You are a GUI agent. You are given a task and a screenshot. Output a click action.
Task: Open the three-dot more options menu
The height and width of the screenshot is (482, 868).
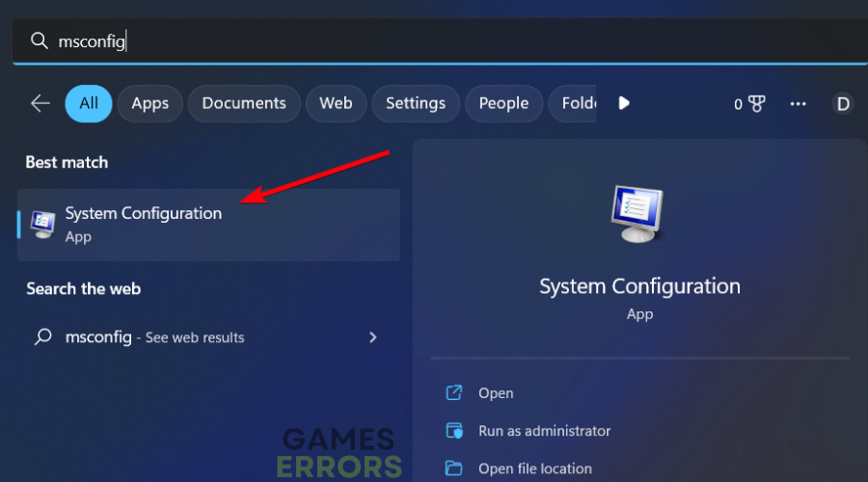(798, 104)
